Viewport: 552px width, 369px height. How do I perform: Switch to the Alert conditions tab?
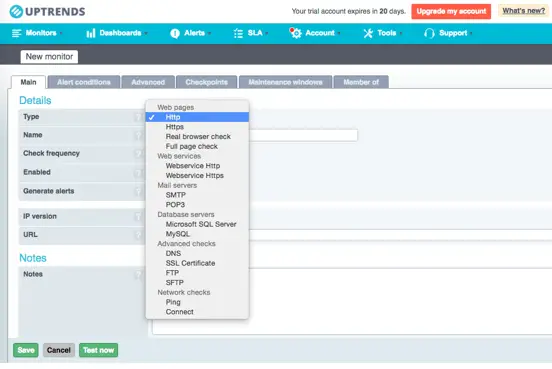click(84, 82)
